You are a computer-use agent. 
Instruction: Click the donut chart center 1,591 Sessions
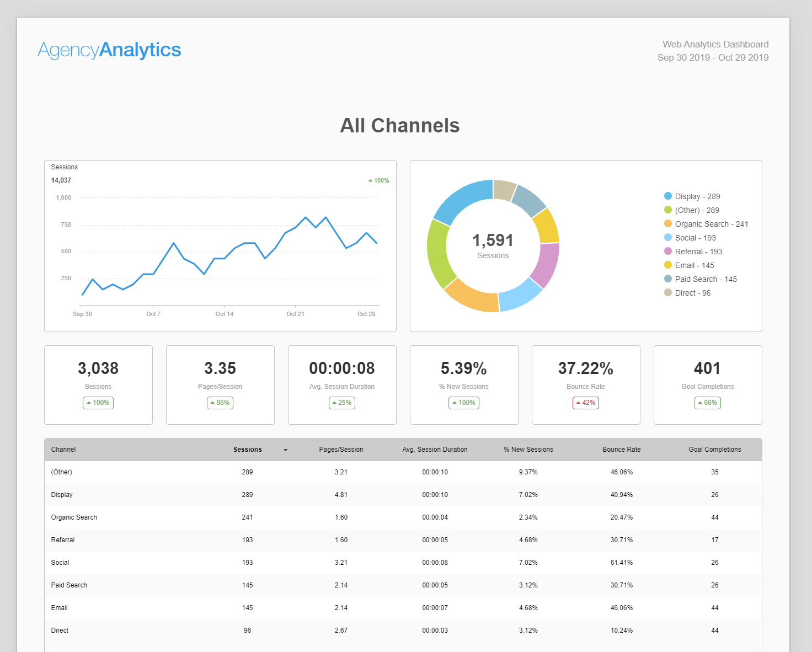493,245
